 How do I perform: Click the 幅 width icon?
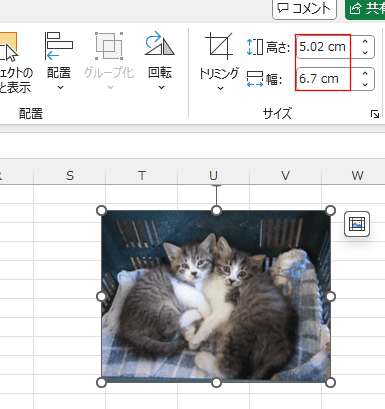[255, 79]
